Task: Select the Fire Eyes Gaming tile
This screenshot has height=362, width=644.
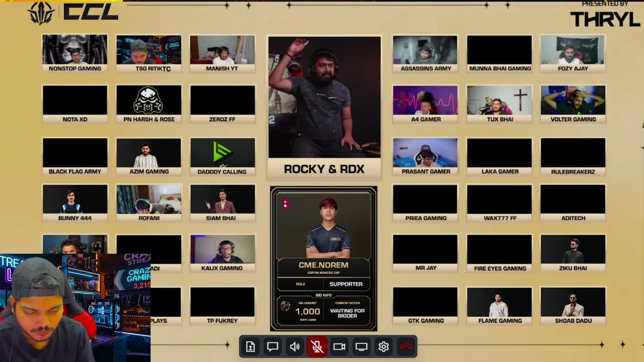Action: 500,253
